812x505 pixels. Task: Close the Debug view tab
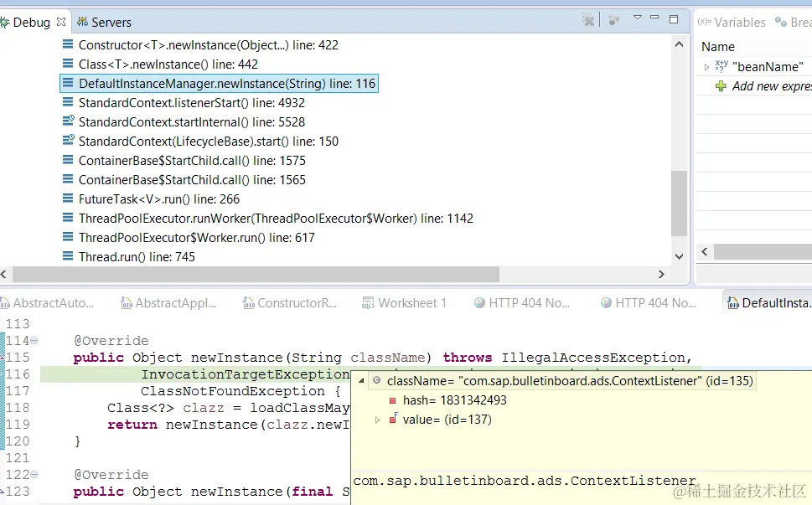click(x=61, y=22)
